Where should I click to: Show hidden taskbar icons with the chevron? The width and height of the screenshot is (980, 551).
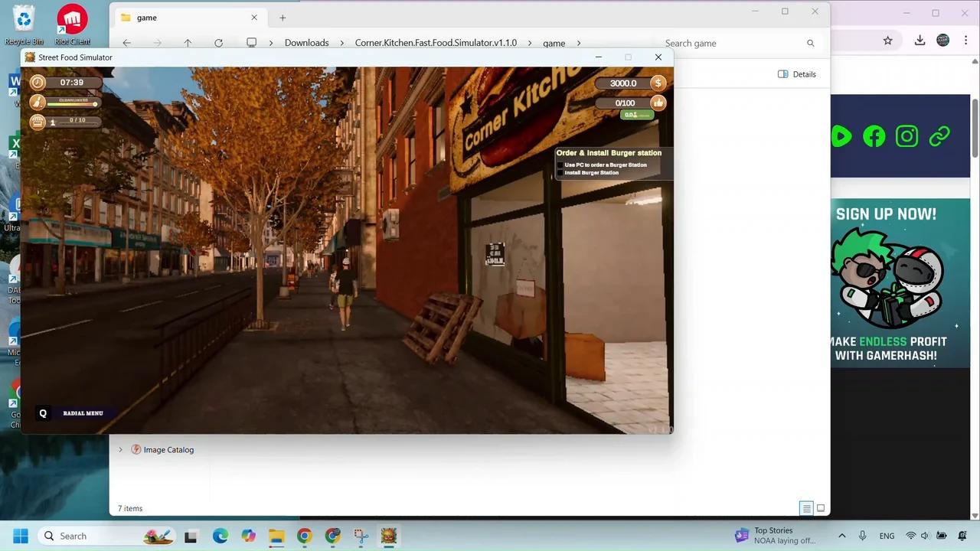842,536
